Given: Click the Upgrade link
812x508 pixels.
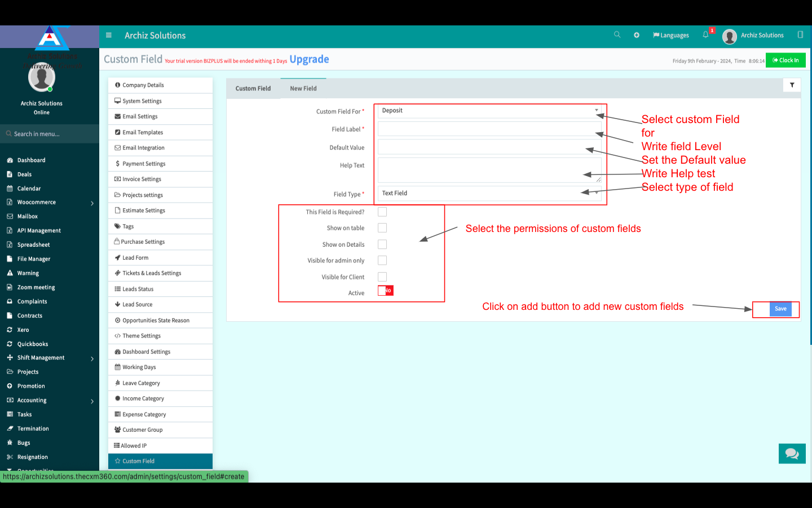Looking at the screenshot, I should point(309,59).
